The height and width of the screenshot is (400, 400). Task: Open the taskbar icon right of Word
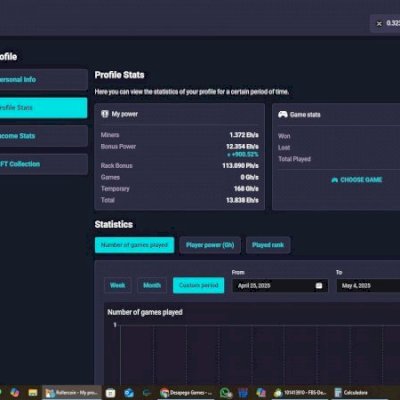tap(261, 393)
